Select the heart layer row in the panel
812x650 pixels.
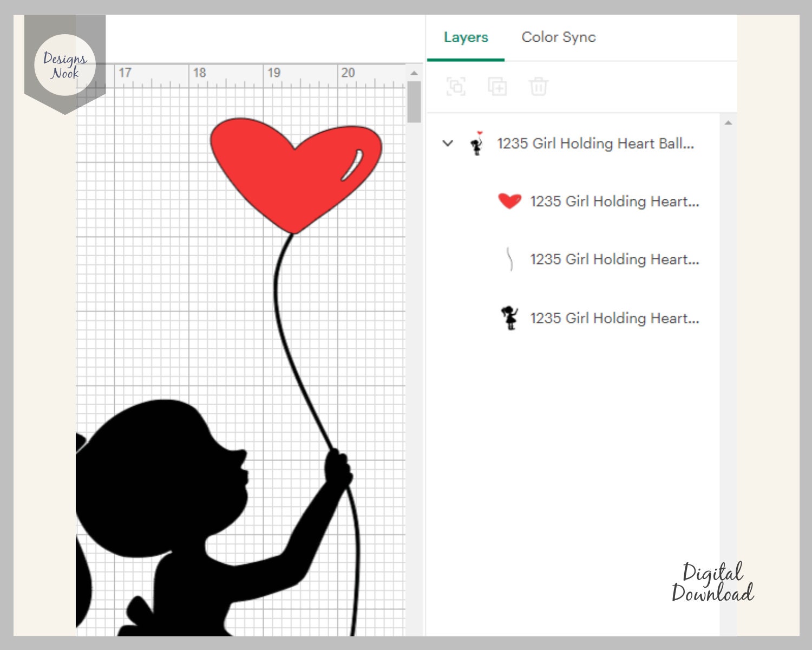click(614, 201)
